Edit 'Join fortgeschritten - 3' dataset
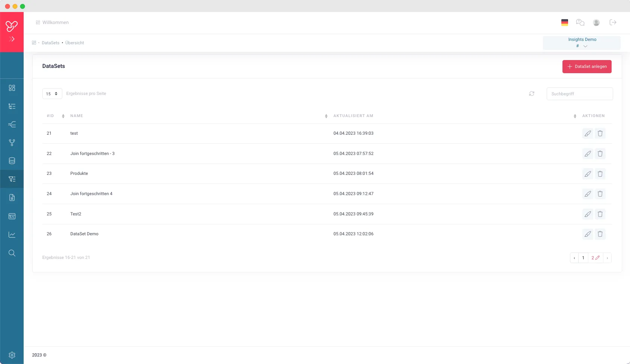Screen dimensions: 630x364 coord(588,153)
